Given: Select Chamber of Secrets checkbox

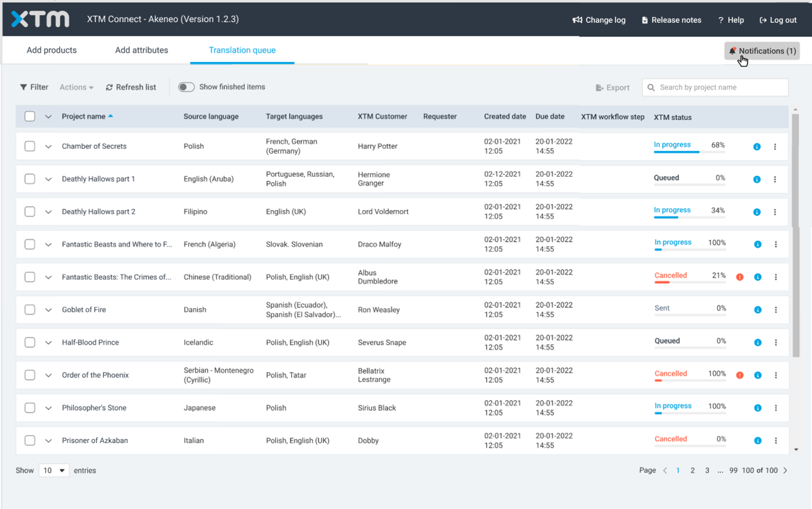Looking at the screenshot, I should [30, 146].
